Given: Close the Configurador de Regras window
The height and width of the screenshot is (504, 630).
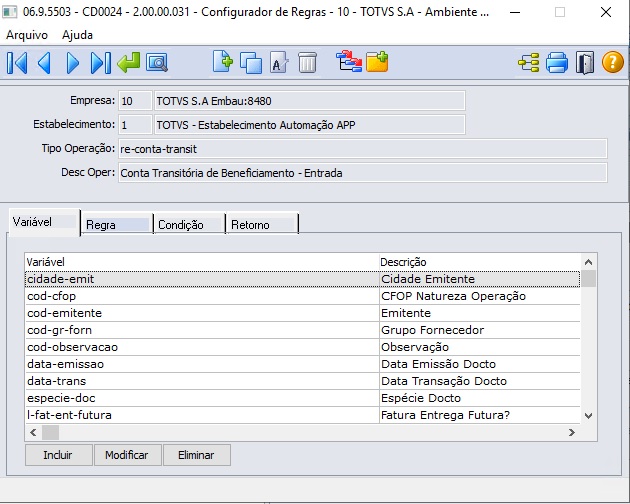Looking at the screenshot, I should [x=605, y=12].
